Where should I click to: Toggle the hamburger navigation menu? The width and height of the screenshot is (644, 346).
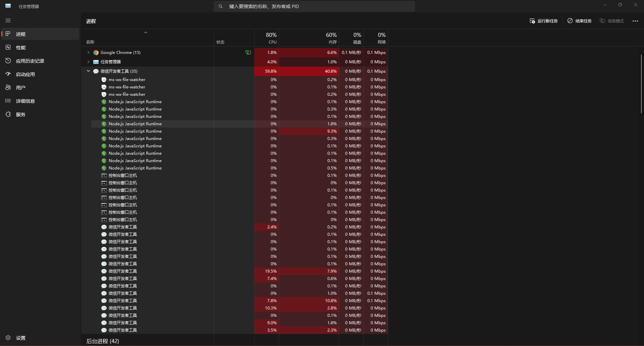(x=8, y=21)
